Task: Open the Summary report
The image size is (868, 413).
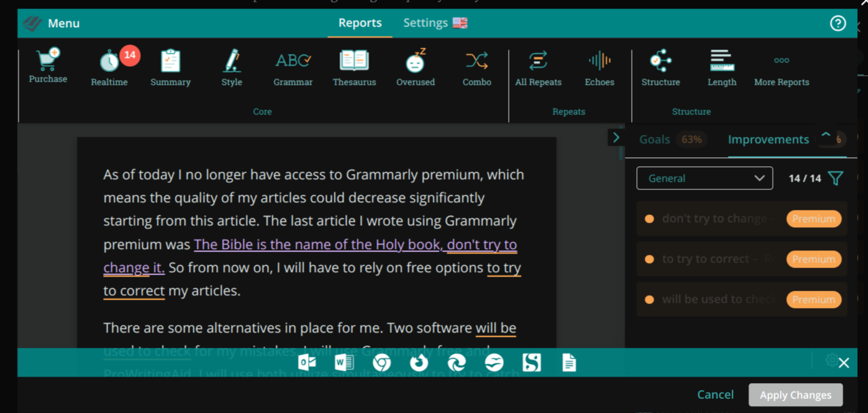Action: point(170,67)
